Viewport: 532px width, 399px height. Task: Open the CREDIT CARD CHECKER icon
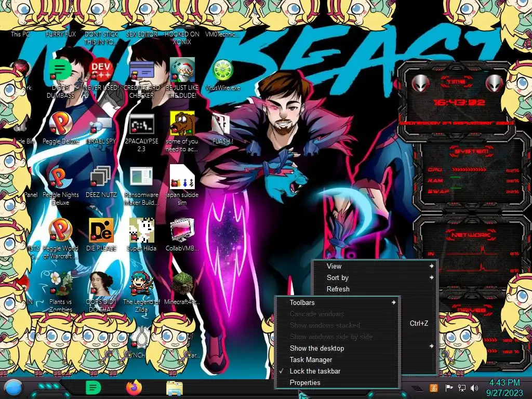141,71
